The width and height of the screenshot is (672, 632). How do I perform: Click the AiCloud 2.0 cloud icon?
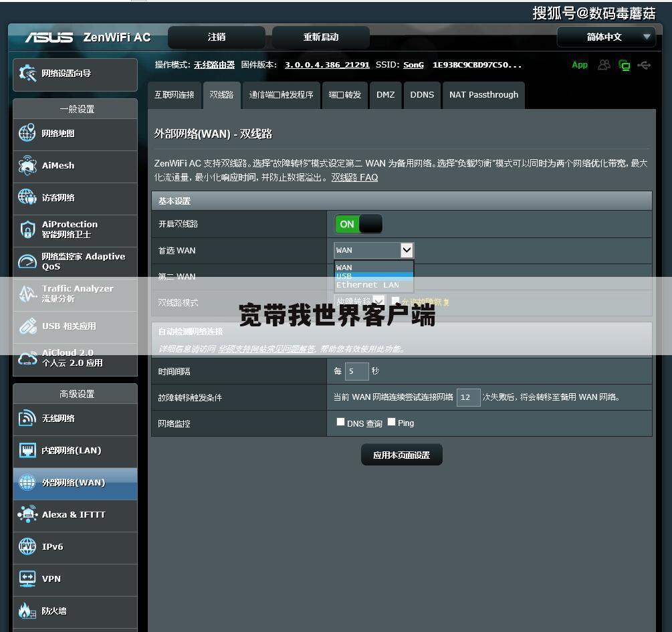pos(27,358)
